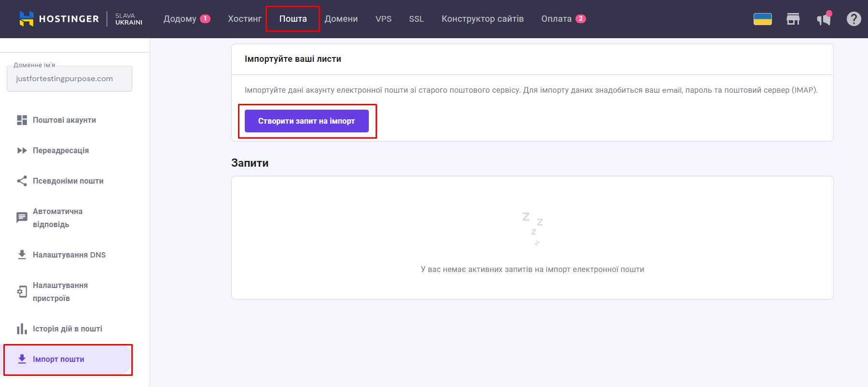The image size is (868, 387).
Task: Open Автоматична відповідь in the sidebar
Action: tap(58, 218)
